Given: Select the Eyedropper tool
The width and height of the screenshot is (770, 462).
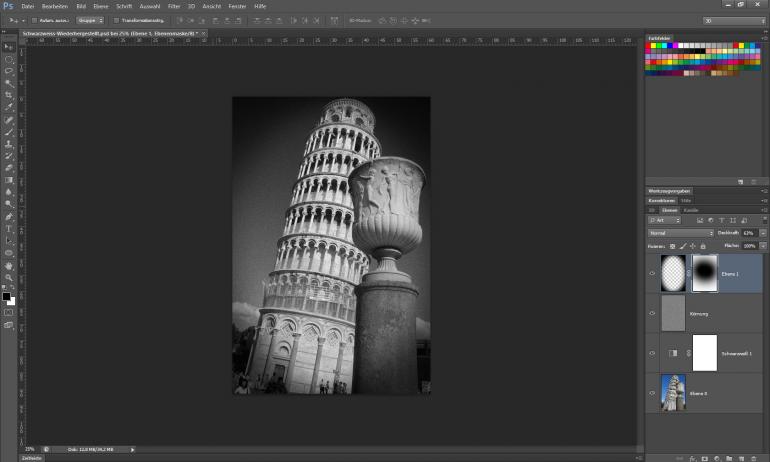Looking at the screenshot, I should click(8, 107).
